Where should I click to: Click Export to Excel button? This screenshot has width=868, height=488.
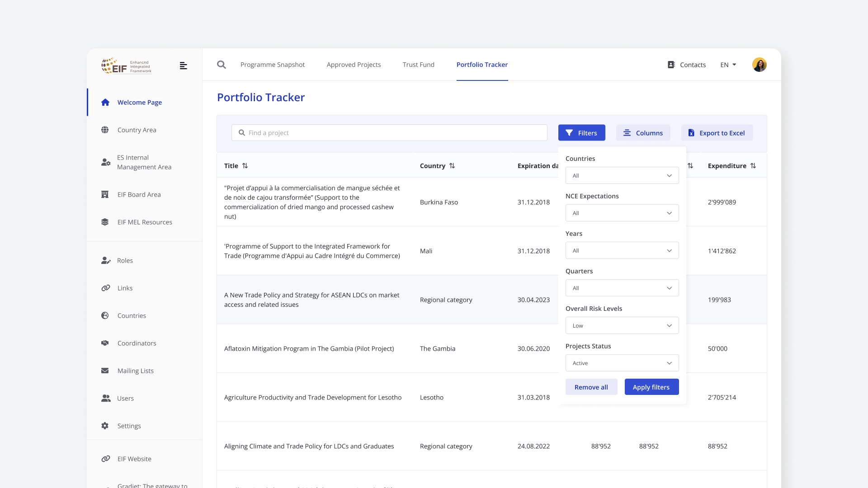coord(717,133)
